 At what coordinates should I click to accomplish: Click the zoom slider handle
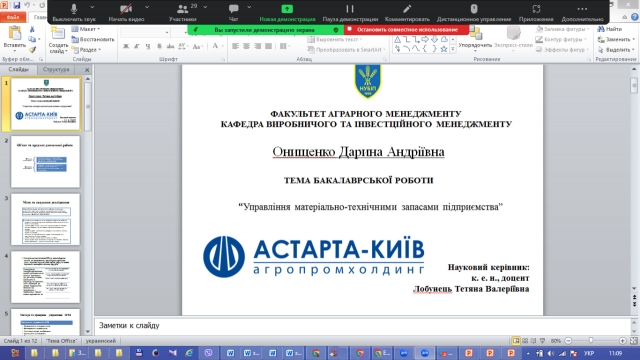pos(591,340)
